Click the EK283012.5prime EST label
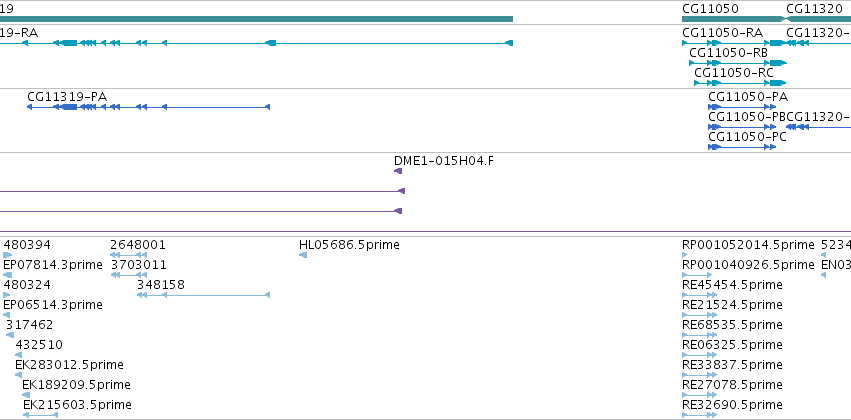The width and height of the screenshot is (851, 420). tap(69, 365)
